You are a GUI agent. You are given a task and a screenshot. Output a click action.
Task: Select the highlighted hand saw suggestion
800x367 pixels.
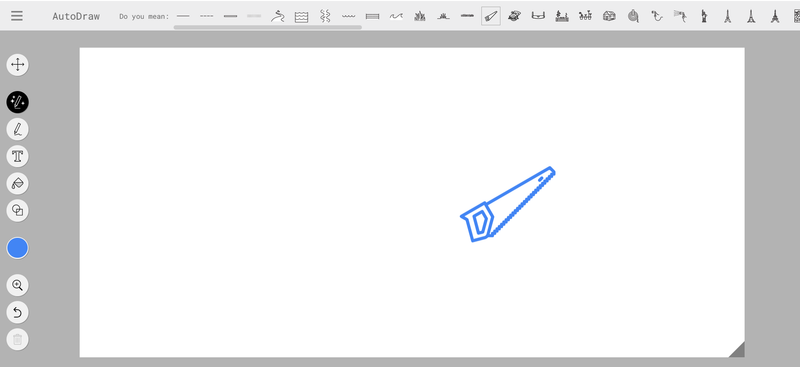pyautogui.click(x=491, y=16)
